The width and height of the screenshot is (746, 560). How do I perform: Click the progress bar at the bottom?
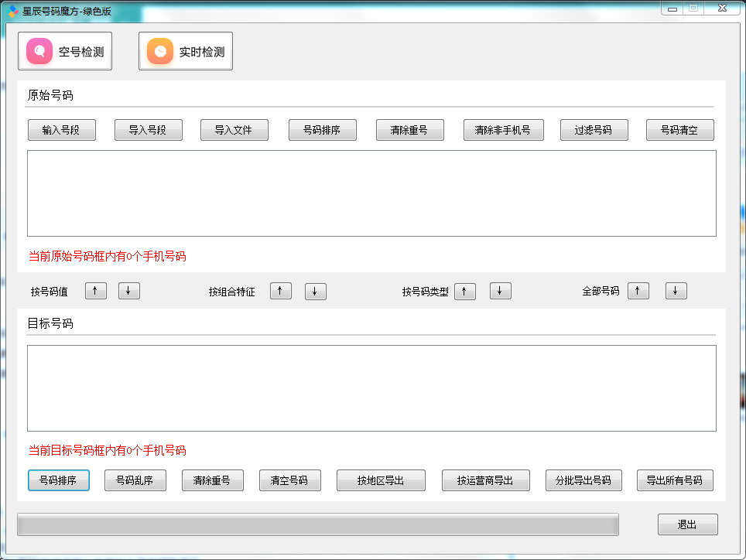pos(317,525)
